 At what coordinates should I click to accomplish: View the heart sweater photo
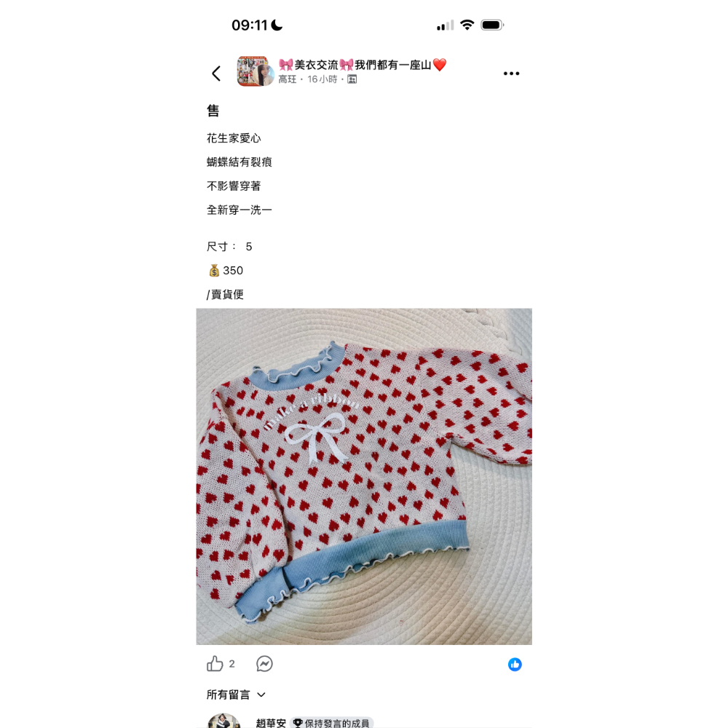pyautogui.click(x=364, y=476)
